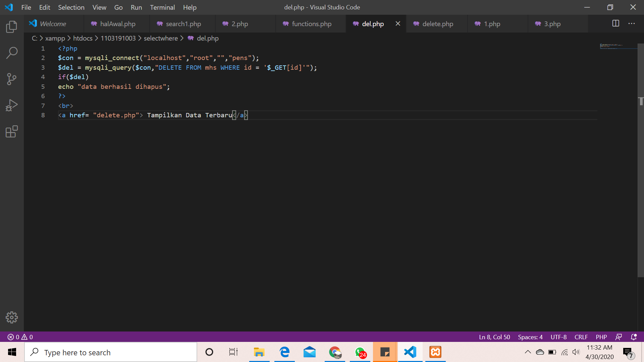This screenshot has width=644, height=362.
Task: Open the Manage gear menu
Action: 12,317
